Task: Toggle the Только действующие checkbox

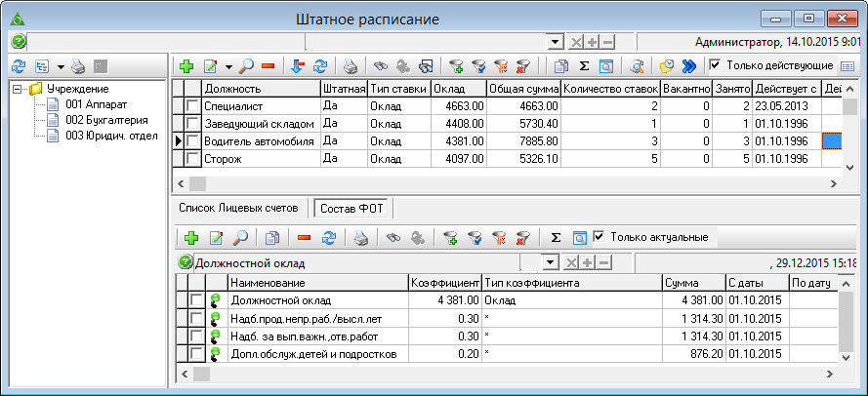Action: tap(716, 65)
